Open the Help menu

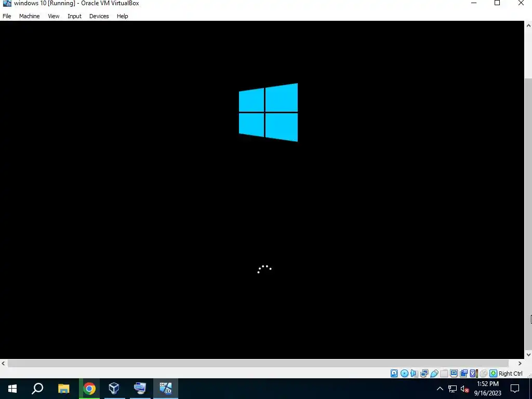coord(123,16)
